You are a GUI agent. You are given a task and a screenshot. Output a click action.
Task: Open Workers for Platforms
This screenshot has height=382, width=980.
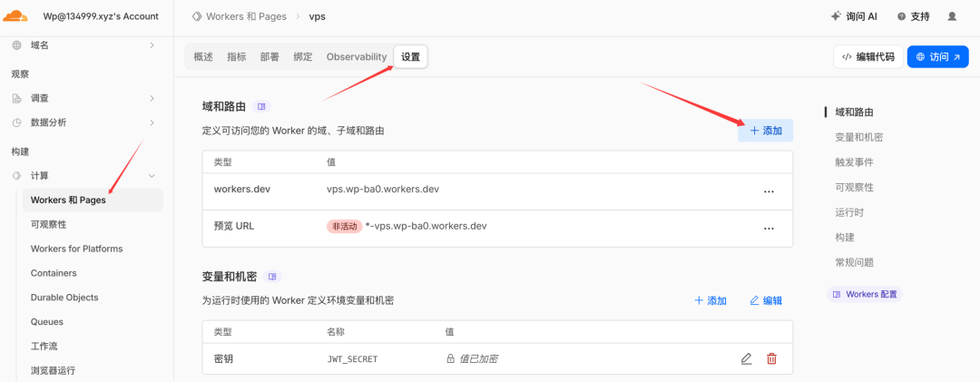(x=76, y=249)
